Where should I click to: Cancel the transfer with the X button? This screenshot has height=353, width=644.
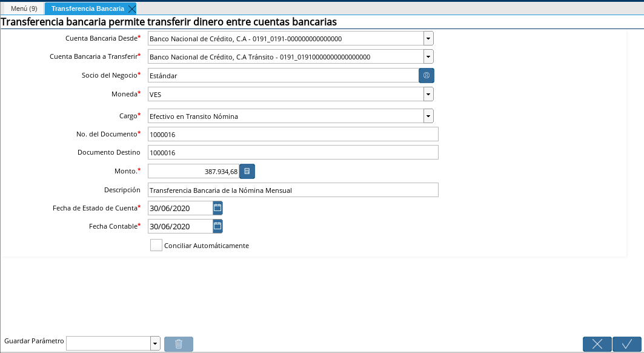point(597,343)
